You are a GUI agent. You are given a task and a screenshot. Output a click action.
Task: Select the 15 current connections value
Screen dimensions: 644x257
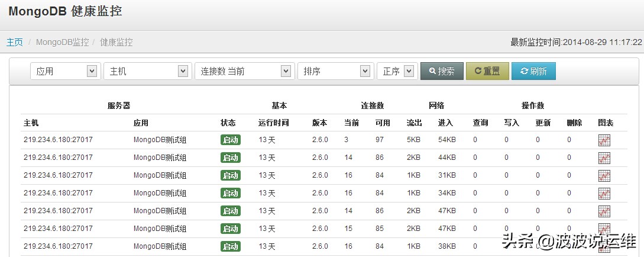click(x=348, y=228)
